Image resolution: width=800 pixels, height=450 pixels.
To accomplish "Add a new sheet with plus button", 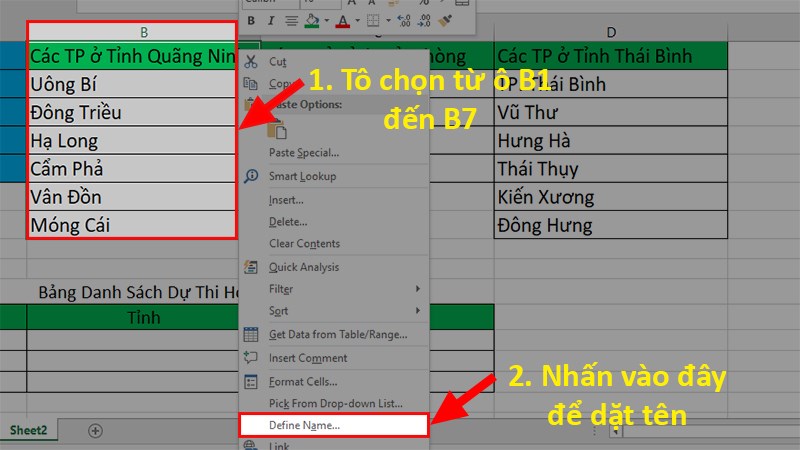I will pyautogui.click(x=95, y=431).
